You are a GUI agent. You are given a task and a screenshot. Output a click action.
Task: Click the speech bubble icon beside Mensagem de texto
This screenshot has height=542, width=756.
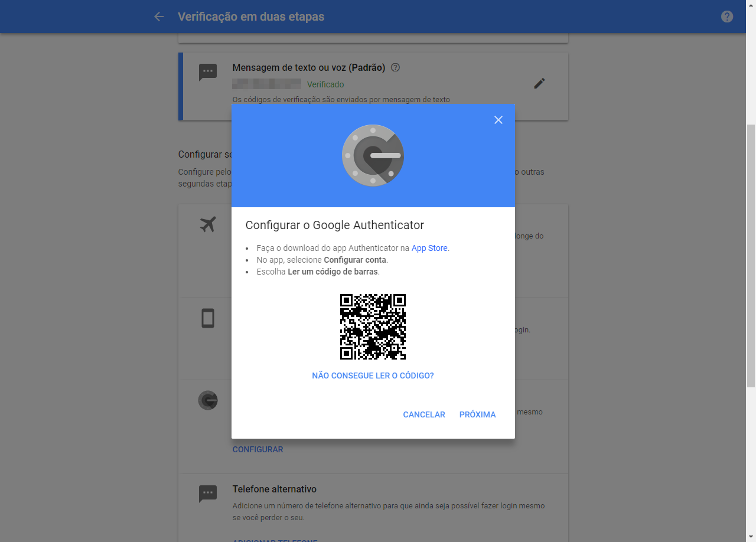208,72
